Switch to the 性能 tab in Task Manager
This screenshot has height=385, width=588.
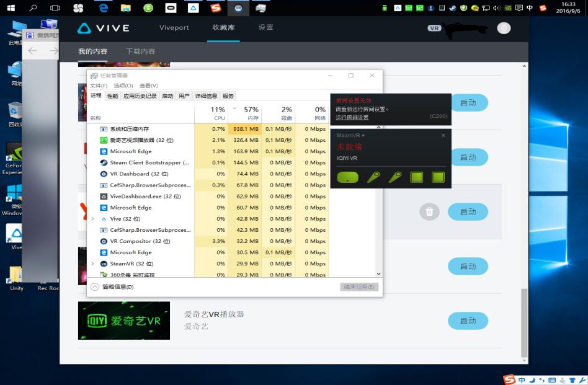(112, 95)
